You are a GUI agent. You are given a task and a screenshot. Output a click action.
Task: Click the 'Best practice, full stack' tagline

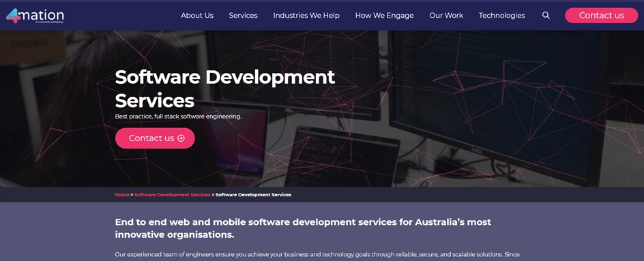click(178, 117)
